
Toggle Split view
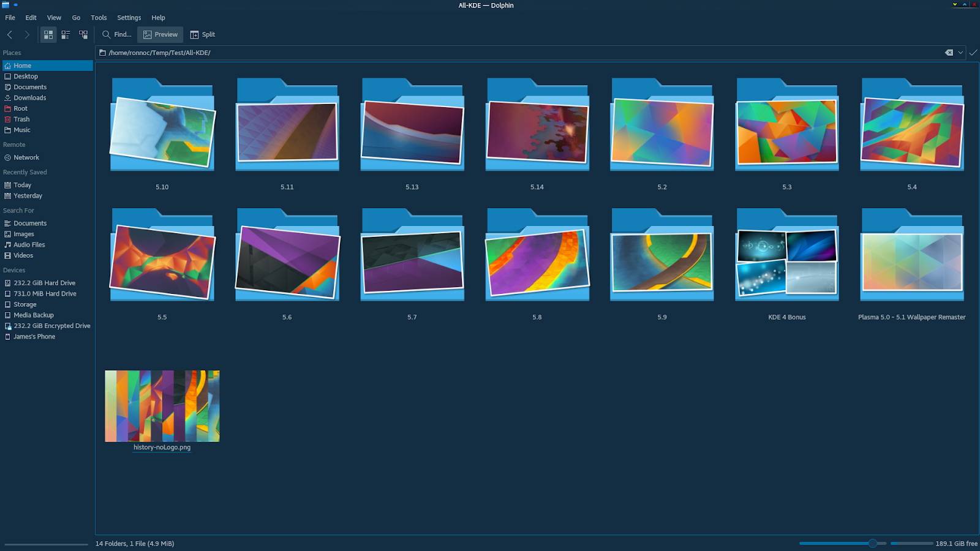203,35
